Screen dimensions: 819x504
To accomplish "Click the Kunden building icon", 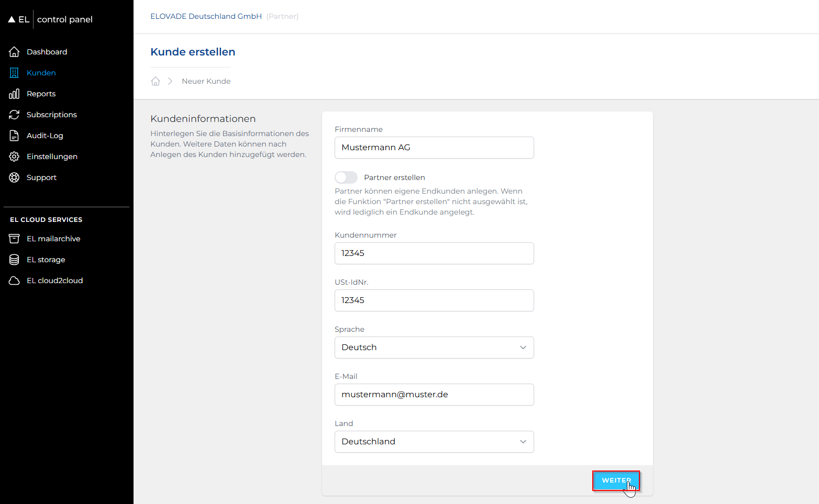I will point(14,73).
